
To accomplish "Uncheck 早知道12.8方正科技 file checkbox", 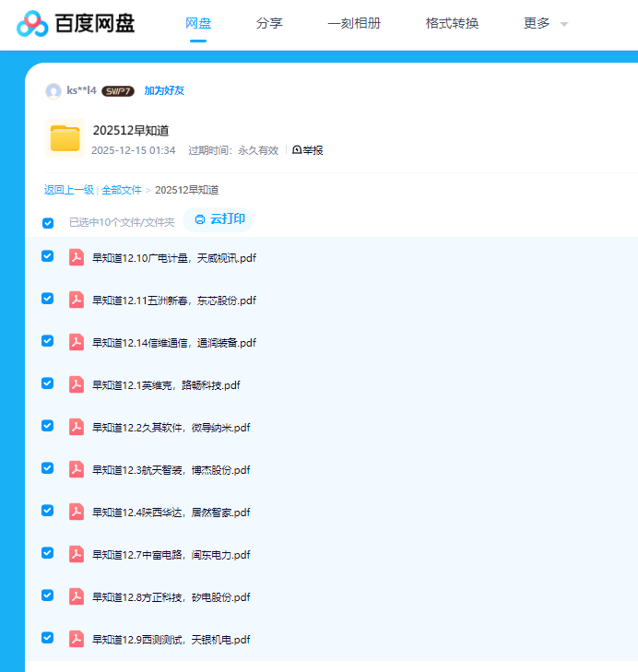I will (48, 595).
